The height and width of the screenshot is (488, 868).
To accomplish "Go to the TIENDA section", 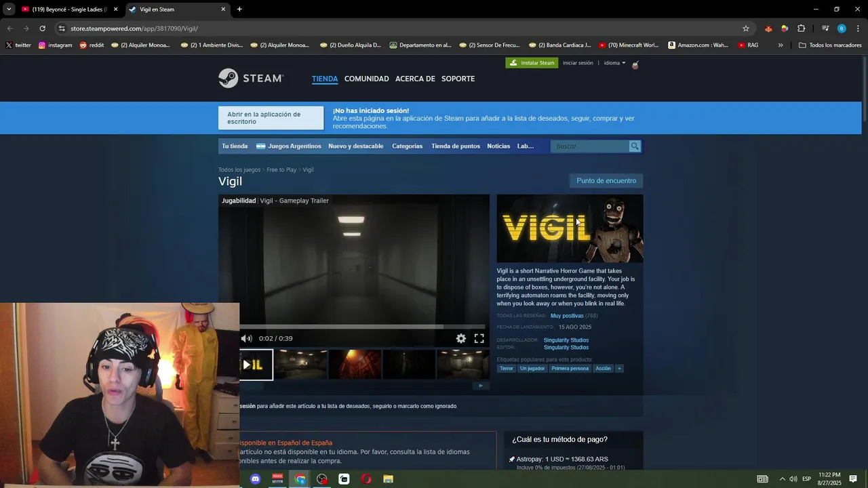I will [x=325, y=79].
